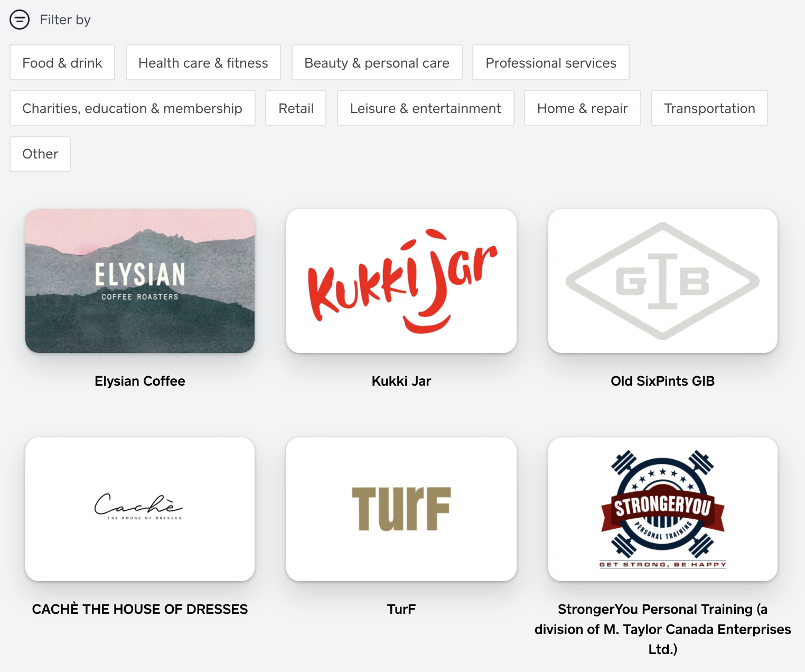Select Leisure & entertainment category
This screenshot has width=805, height=672.
pyautogui.click(x=426, y=108)
